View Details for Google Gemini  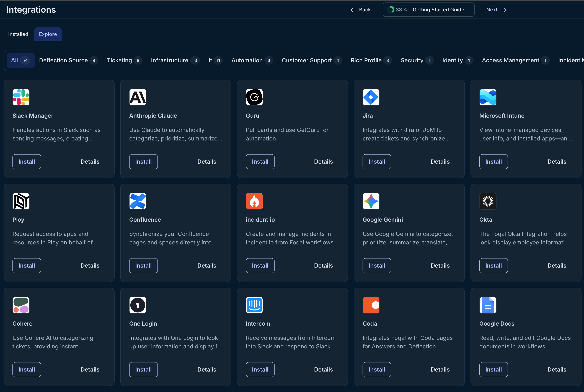point(440,266)
